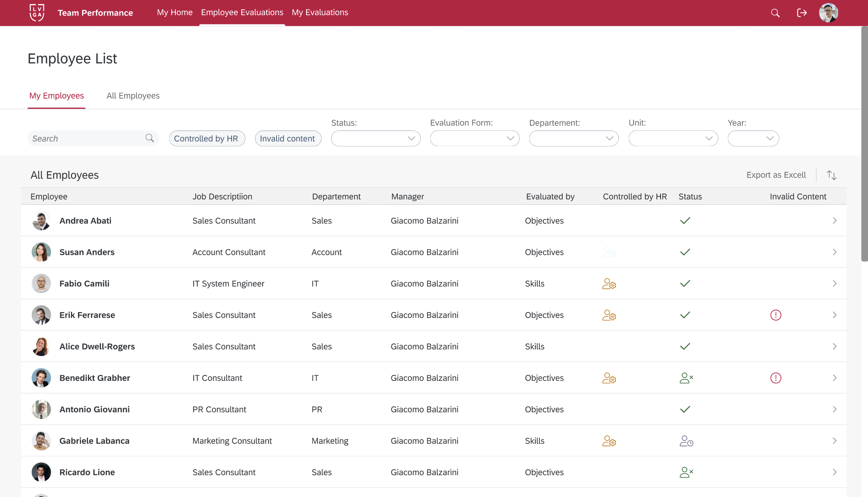Image resolution: width=868 pixels, height=497 pixels.
Task: Click Erik Ferrarese's invalid content warning icon
Action: point(775,315)
